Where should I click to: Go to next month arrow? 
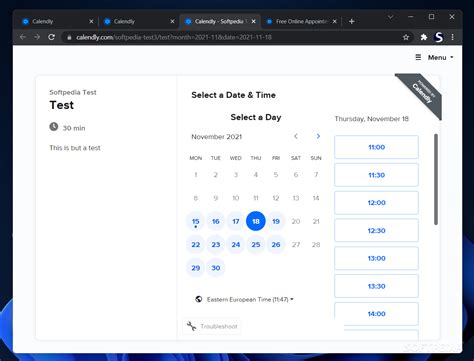point(318,136)
